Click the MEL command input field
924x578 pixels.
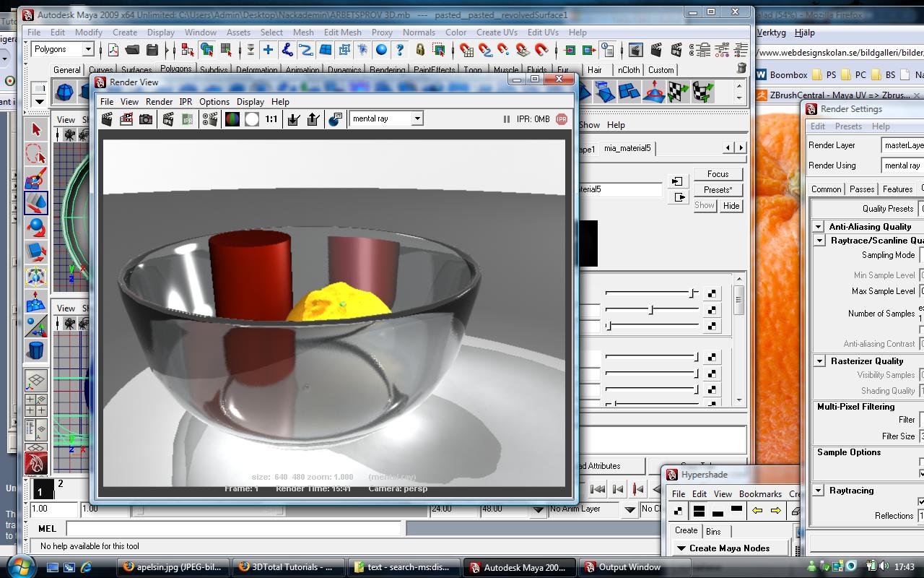[x=234, y=529]
